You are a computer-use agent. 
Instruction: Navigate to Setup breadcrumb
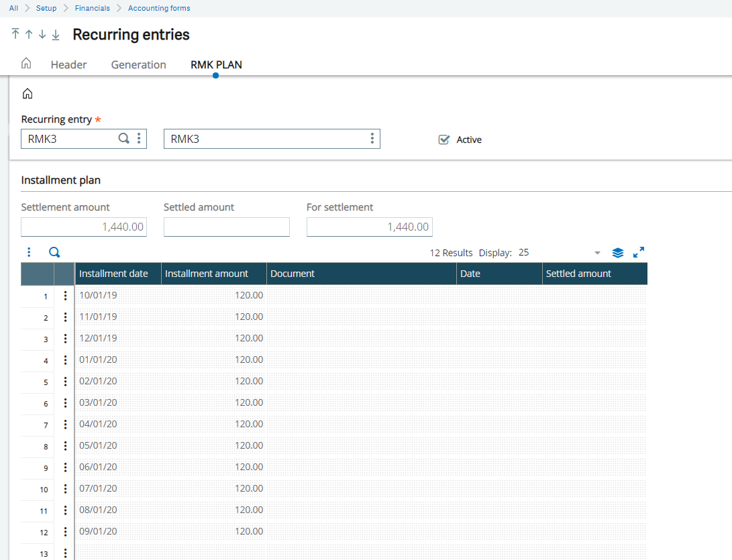pos(46,8)
